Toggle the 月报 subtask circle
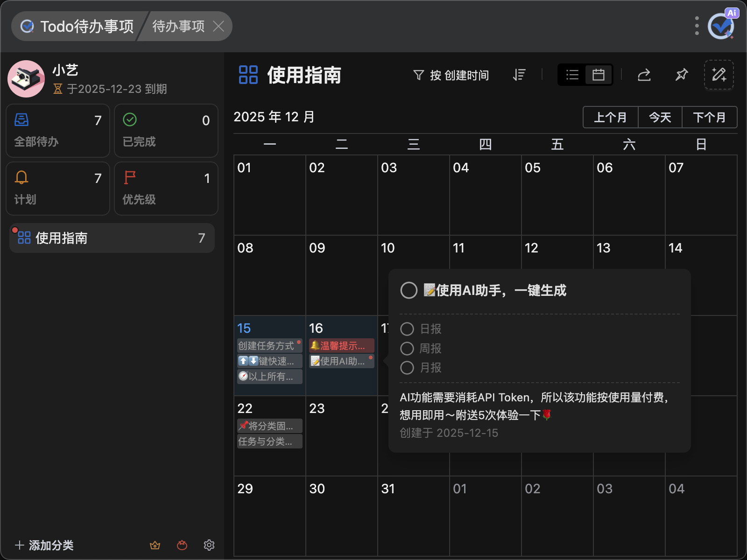The width and height of the screenshot is (747, 560). click(x=407, y=368)
